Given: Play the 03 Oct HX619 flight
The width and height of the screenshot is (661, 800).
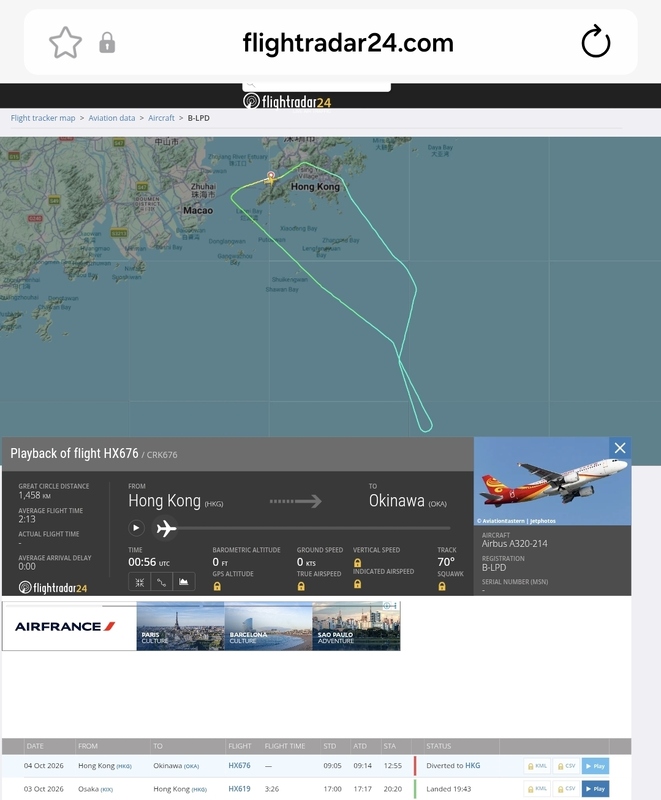Looking at the screenshot, I should (x=595, y=789).
